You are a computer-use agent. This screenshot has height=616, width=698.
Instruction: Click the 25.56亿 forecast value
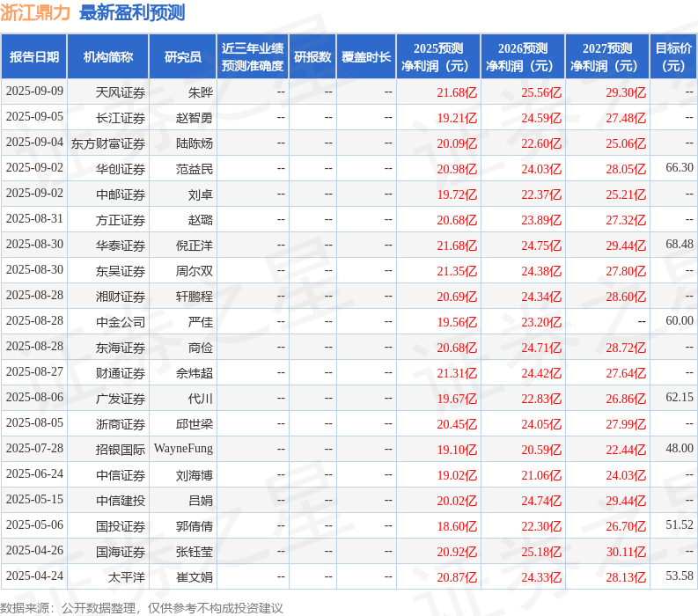pyautogui.click(x=541, y=92)
